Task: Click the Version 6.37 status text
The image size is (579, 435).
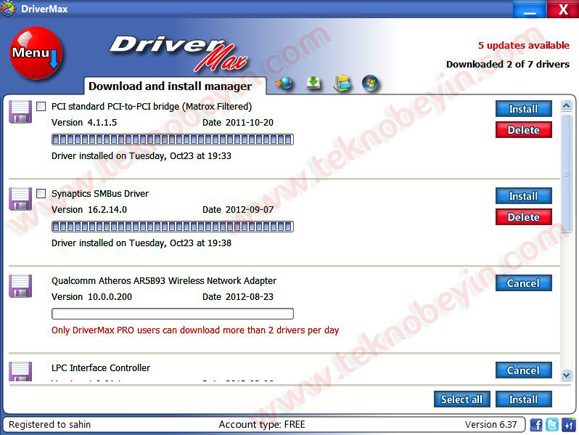Action: coord(491,425)
